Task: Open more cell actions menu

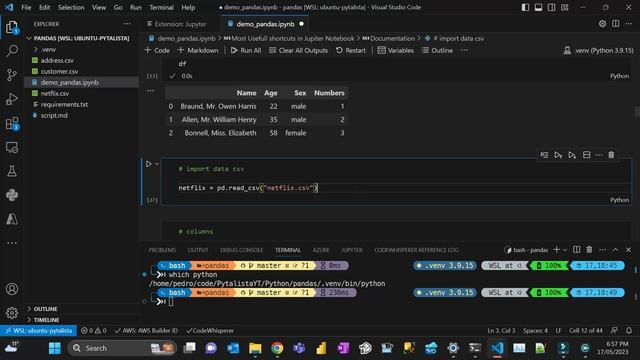Action: (599, 155)
